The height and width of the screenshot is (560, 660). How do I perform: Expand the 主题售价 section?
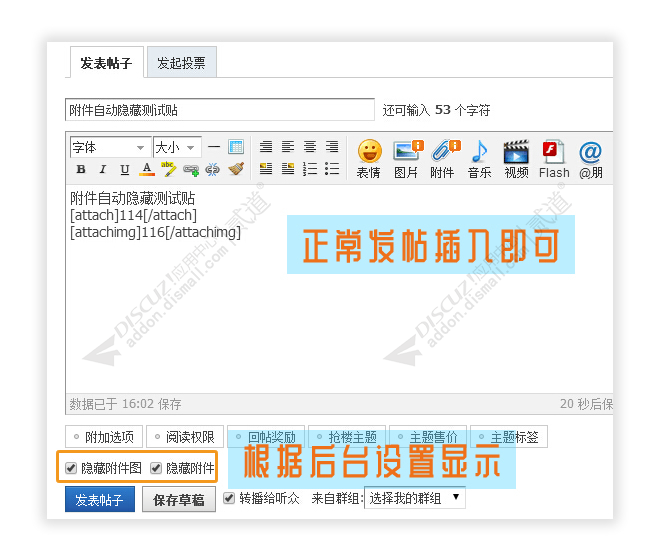coord(428,435)
